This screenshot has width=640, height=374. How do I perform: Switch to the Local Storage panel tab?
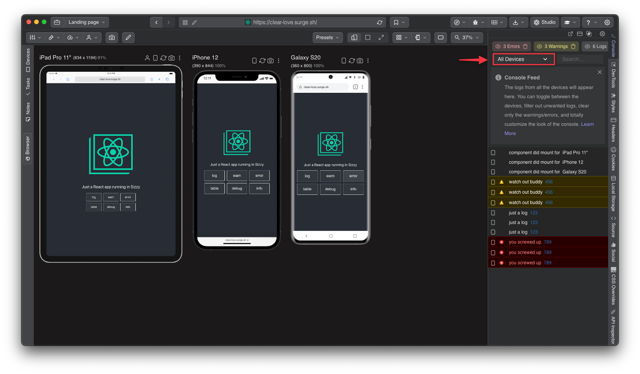click(613, 193)
